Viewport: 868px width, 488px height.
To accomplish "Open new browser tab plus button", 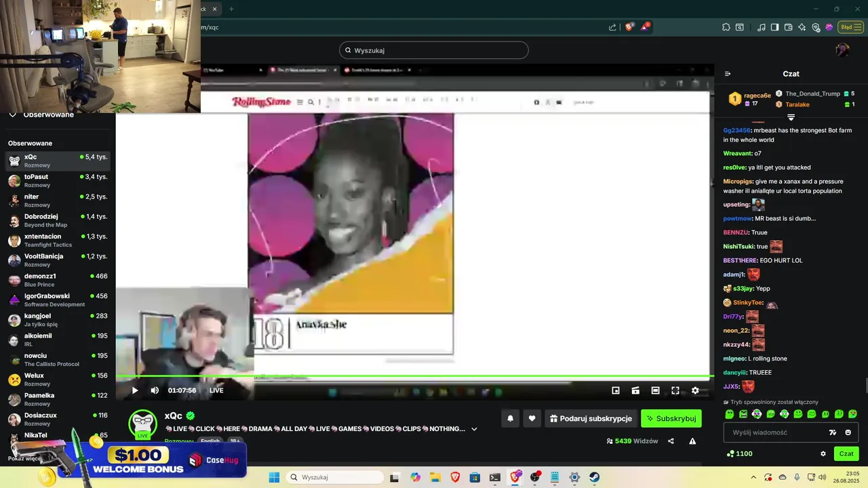I will pyautogui.click(x=231, y=9).
